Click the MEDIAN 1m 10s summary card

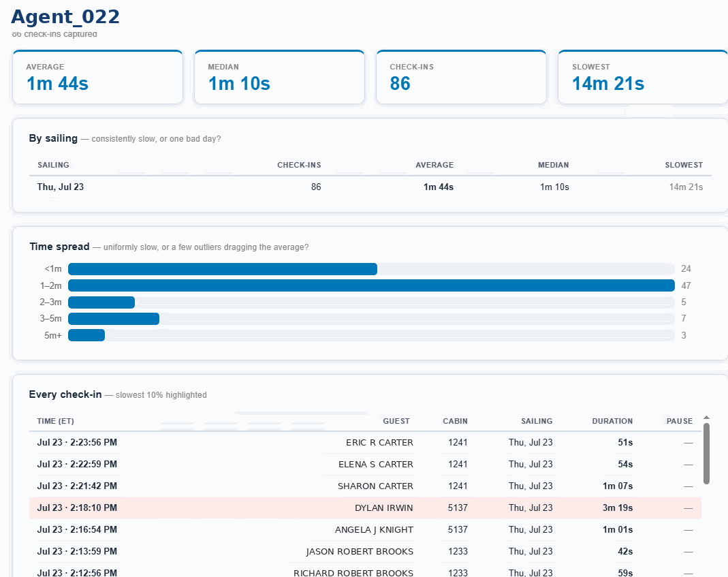[279, 77]
